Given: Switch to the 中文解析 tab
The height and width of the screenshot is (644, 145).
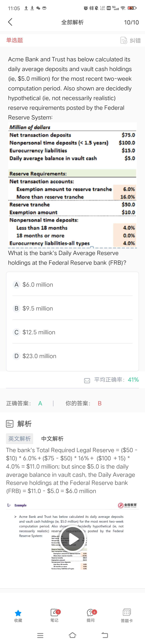Looking at the screenshot, I should tap(52, 438).
